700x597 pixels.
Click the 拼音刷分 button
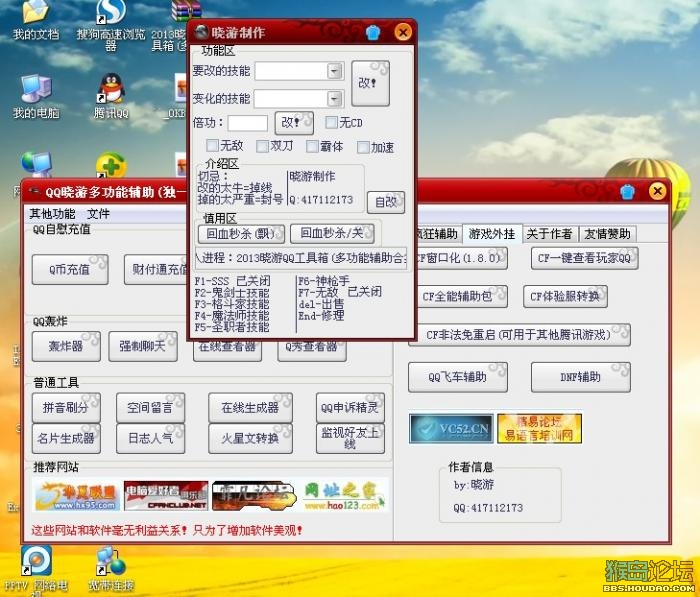(66, 408)
